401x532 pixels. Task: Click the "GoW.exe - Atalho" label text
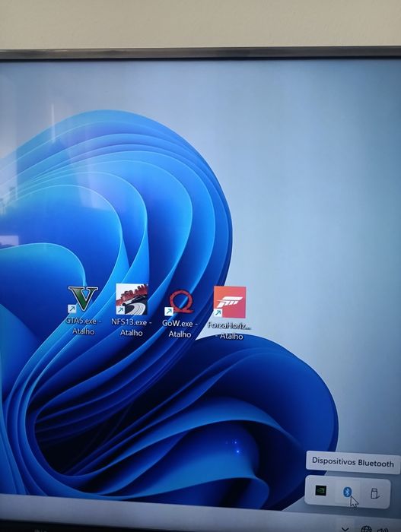click(x=180, y=329)
